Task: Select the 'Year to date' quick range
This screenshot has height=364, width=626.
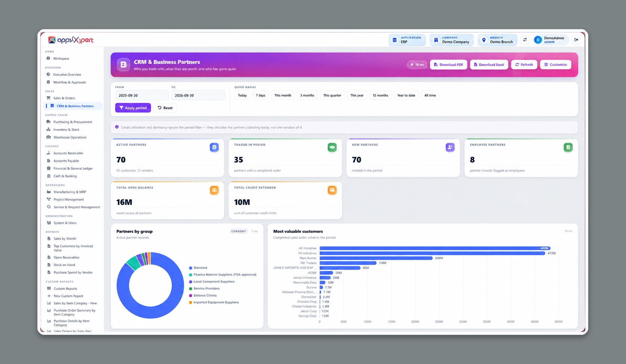Action: tap(406, 96)
